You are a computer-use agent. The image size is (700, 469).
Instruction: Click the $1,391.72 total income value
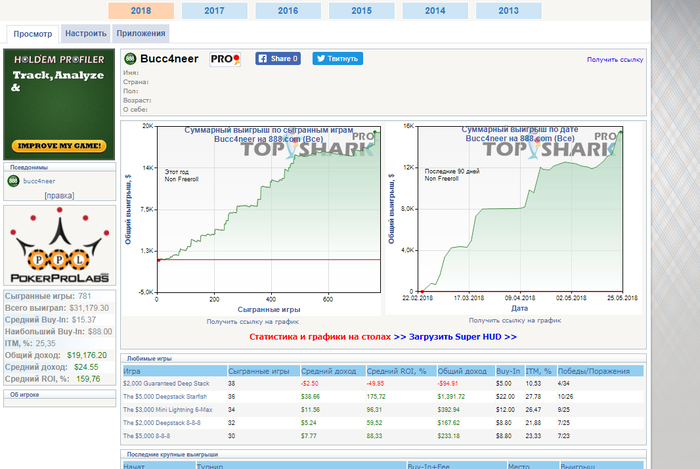pos(451,396)
